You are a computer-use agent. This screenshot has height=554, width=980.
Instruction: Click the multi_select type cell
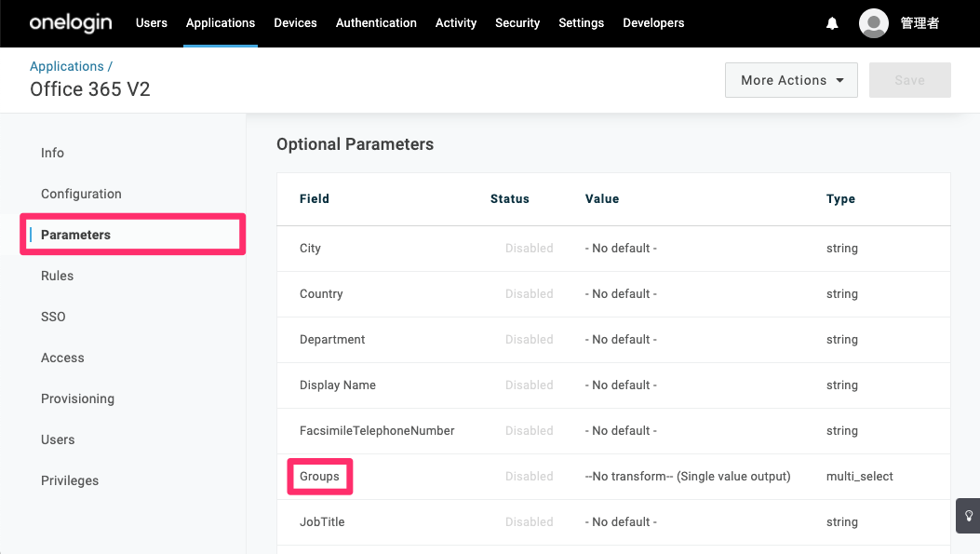click(859, 477)
